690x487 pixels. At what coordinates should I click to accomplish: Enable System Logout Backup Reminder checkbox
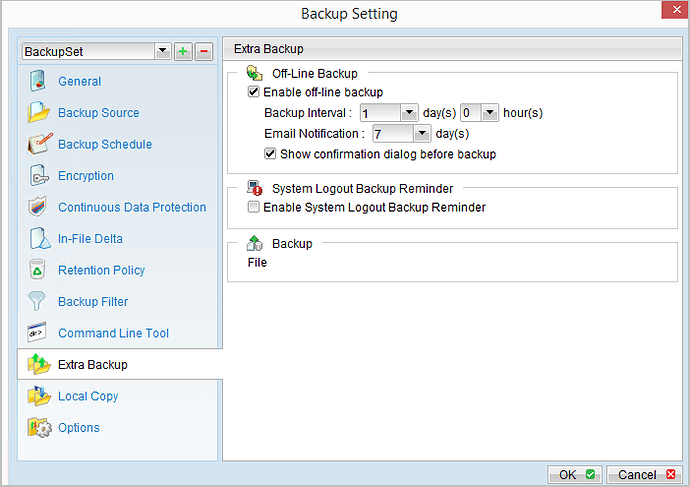[254, 207]
